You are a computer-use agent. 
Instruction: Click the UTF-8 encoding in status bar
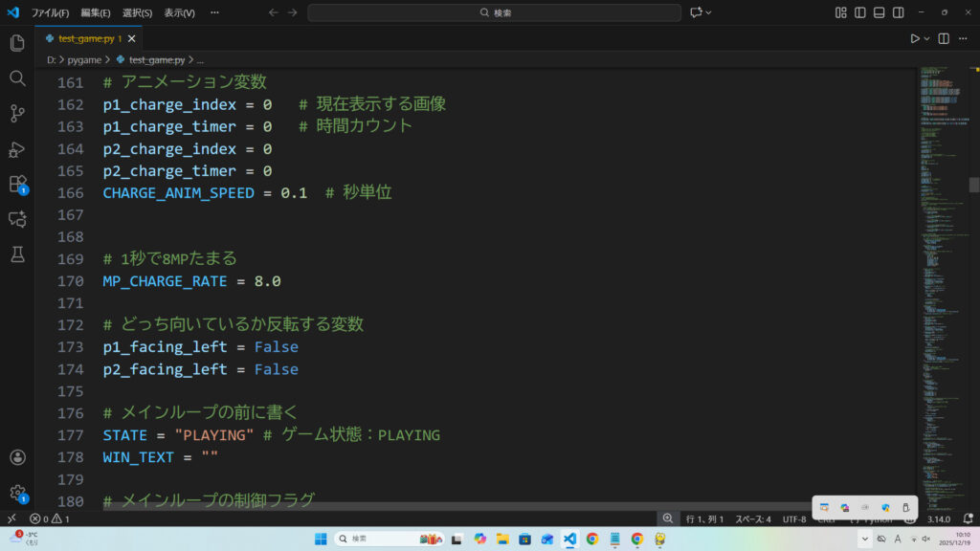click(x=793, y=518)
